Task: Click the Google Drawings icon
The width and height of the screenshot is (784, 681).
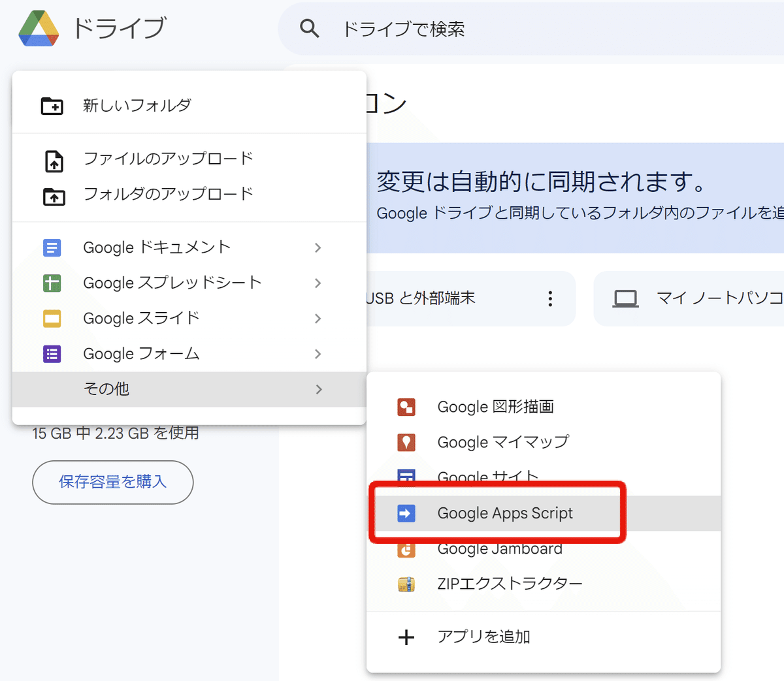Action: pyautogui.click(x=406, y=407)
